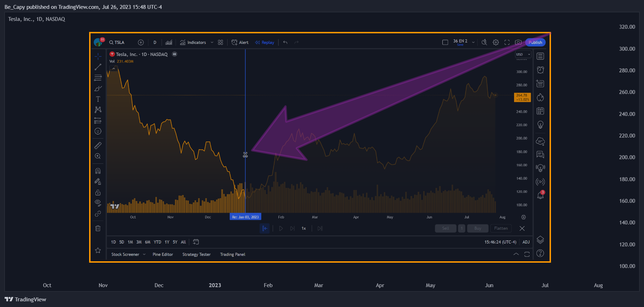This screenshot has height=307, width=644.
Task: Click the undo arrow
Action: click(285, 43)
